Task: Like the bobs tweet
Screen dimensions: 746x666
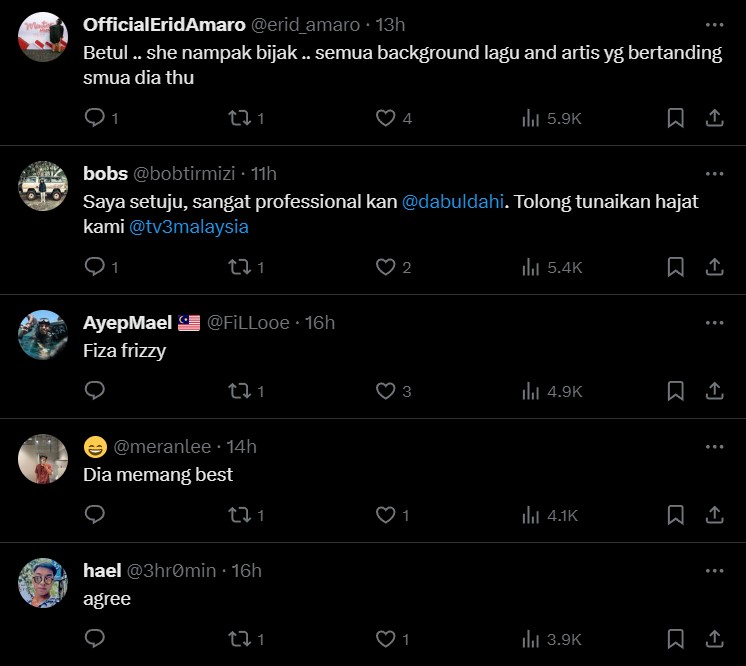Action: point(385,267)
